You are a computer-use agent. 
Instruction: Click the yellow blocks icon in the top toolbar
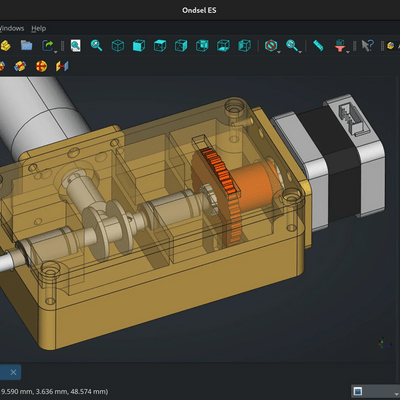pyautogui.click(x=5, y=45)
